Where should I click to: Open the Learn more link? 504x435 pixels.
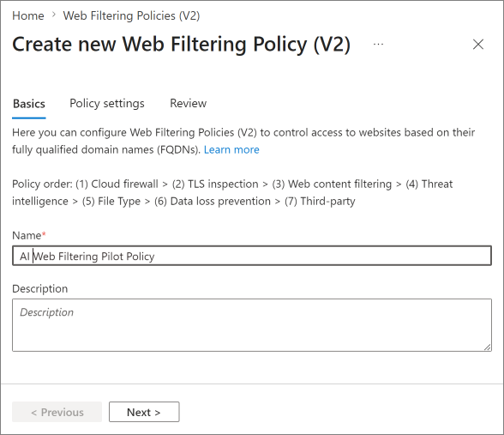[231, 149]
